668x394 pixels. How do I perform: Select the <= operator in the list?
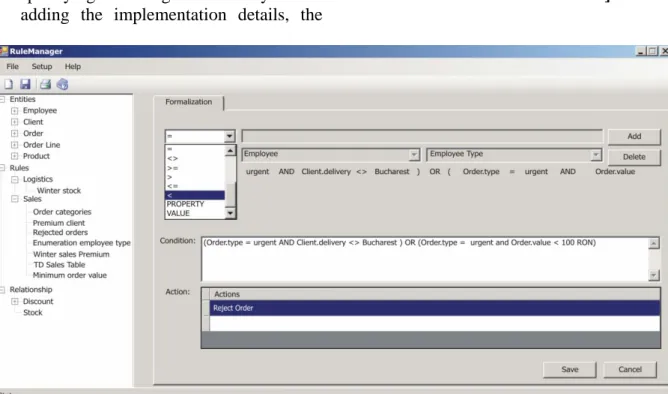click(x=195, y=186)
